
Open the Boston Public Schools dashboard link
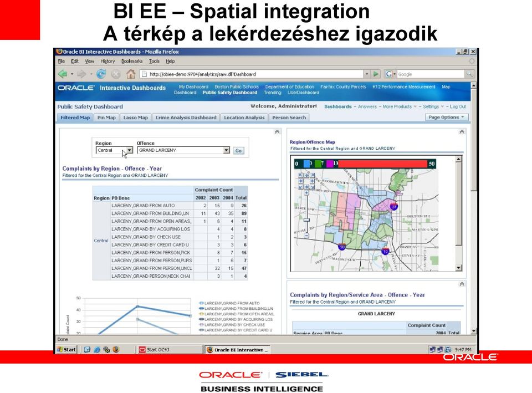(x=237, y=87)
